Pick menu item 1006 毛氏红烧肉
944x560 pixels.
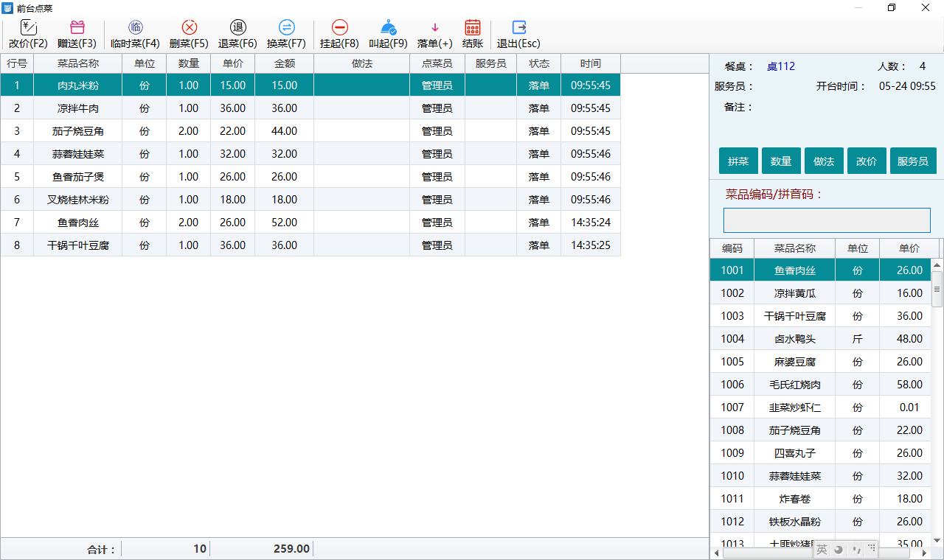(821, 385)
